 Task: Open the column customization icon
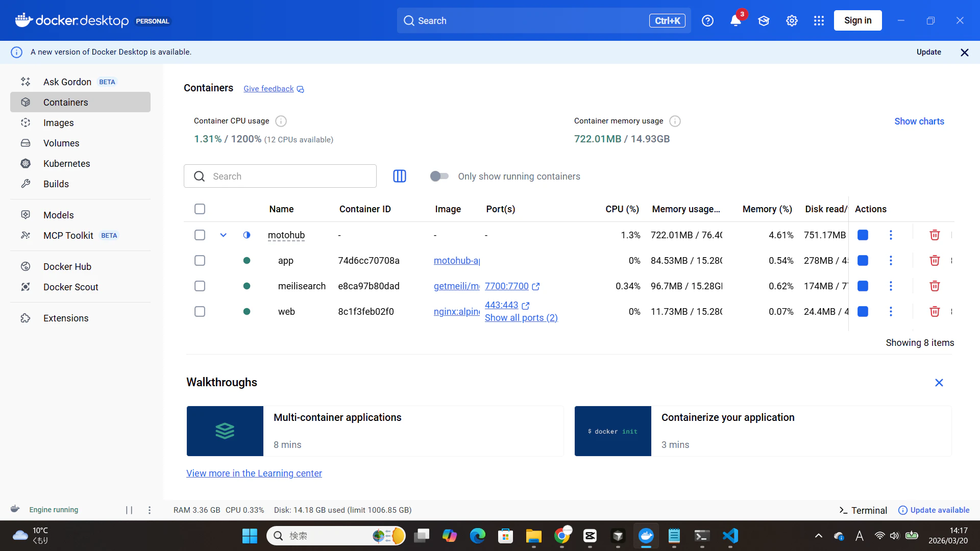click(400, 176)
